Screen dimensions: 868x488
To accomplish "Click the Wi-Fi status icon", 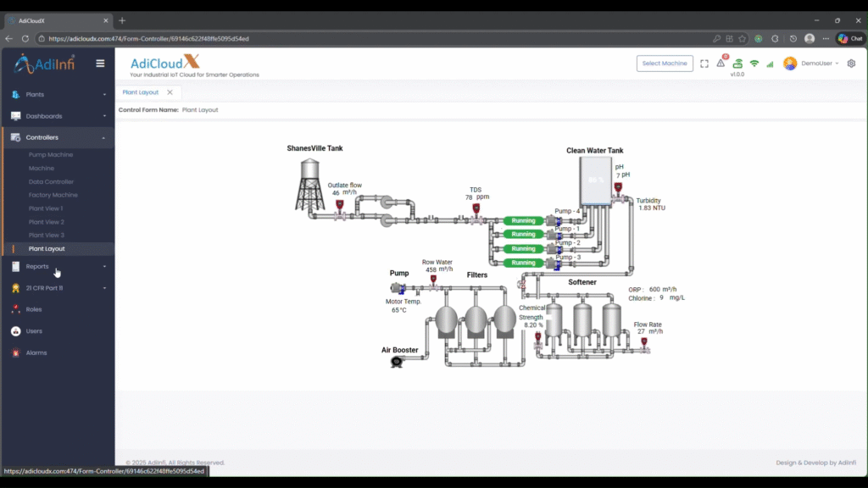I will click(x=755, y=63).
